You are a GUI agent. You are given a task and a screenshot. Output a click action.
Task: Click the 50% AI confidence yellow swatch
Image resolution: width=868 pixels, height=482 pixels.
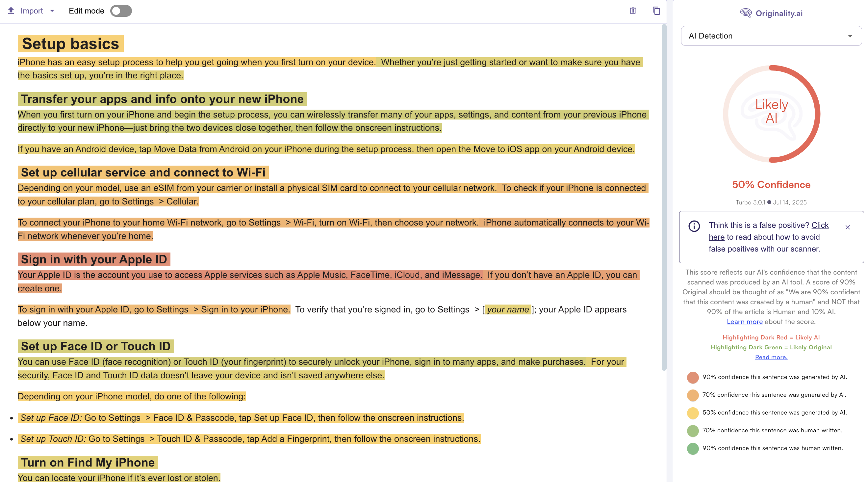pos(692,413)
